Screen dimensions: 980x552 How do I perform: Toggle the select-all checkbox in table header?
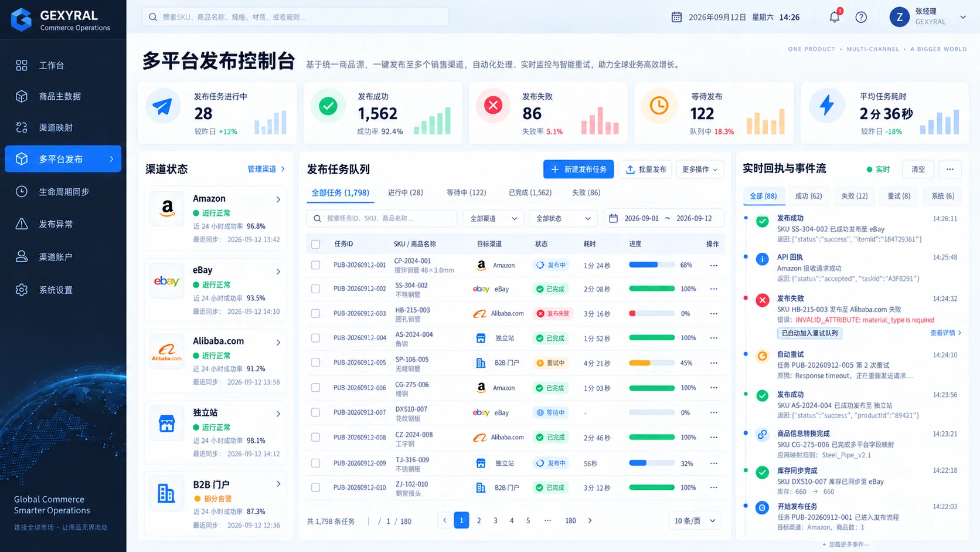[x=315, y=244]
